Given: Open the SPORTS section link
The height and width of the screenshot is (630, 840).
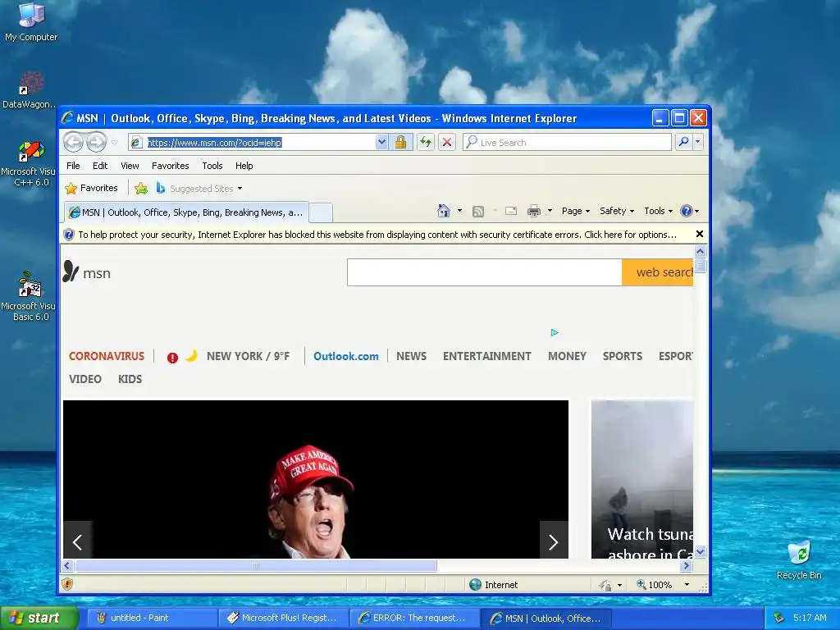Looking at the screenshot, I should coord(623,356).
